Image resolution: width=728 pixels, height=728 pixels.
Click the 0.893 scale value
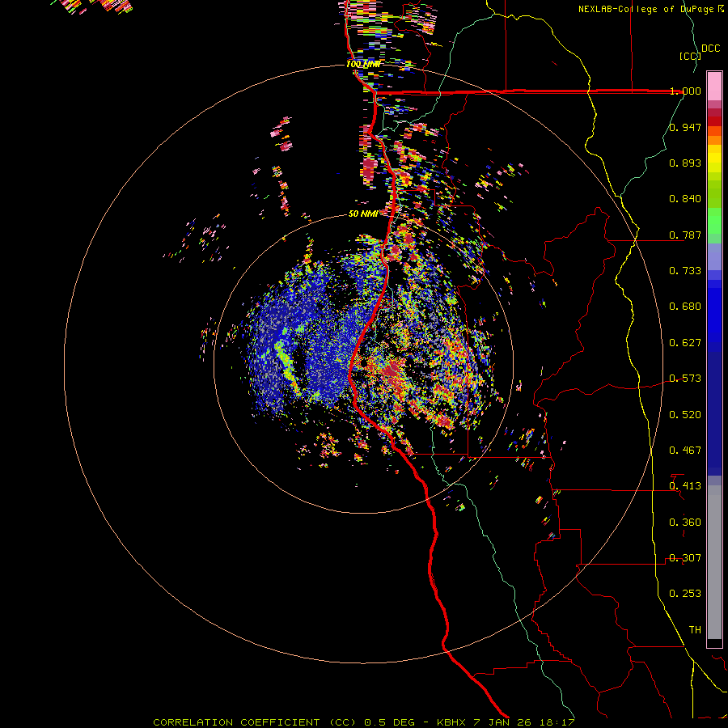point(685,163)
